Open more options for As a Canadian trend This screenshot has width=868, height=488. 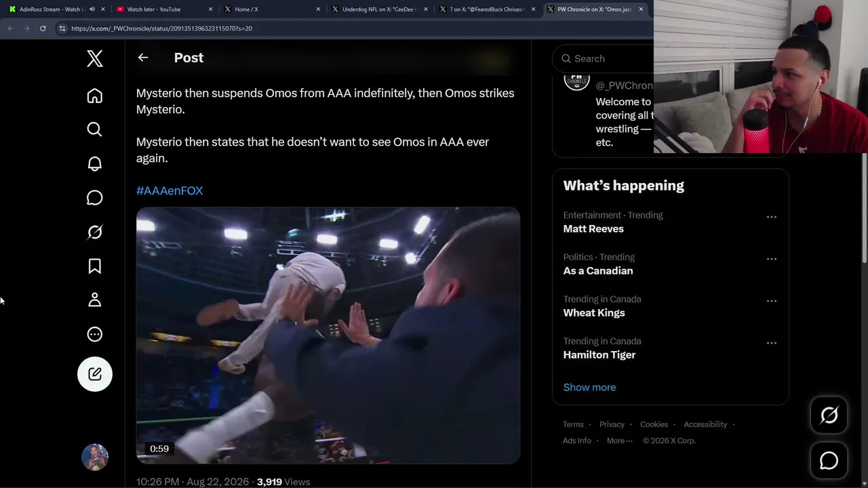(x=772, y=259)
